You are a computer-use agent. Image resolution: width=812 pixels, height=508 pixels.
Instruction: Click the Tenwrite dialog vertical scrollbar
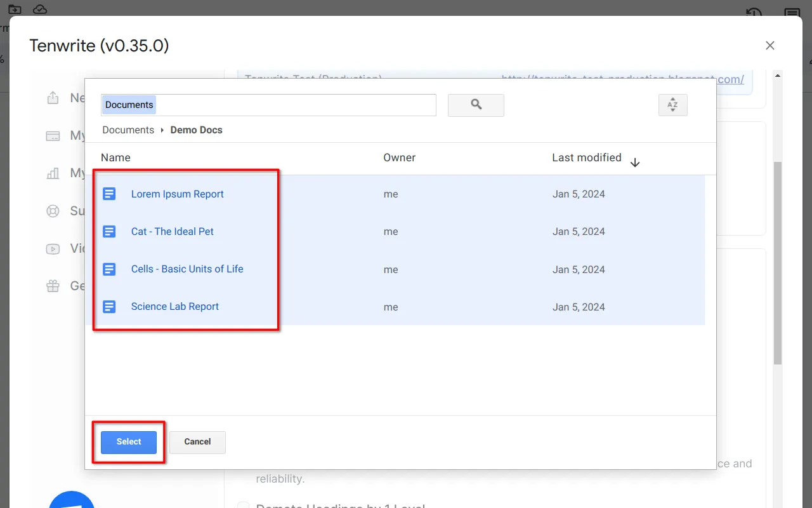tap(778, 263)
